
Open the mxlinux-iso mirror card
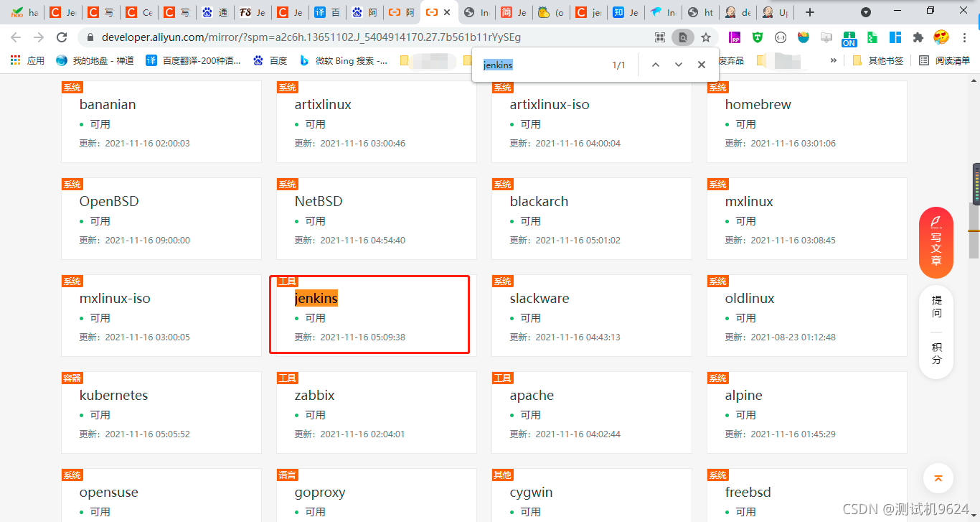[161, 315]
